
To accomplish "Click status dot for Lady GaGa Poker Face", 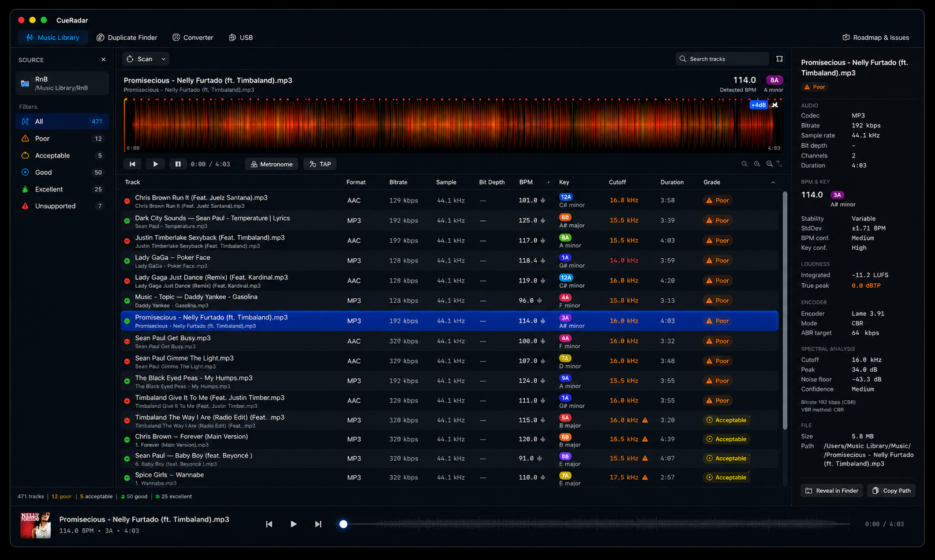I will click(127, 261).
